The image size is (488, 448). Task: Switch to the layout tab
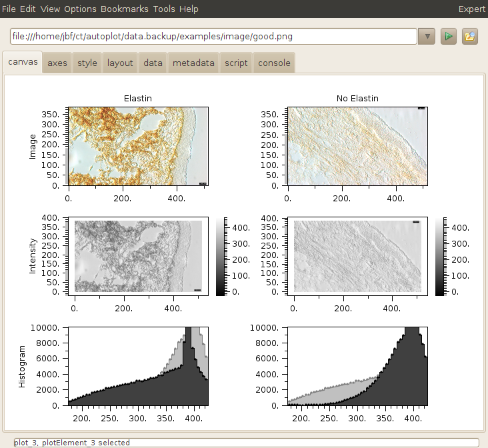120,63
